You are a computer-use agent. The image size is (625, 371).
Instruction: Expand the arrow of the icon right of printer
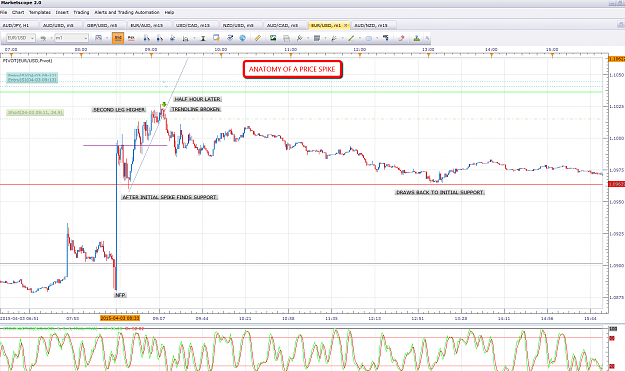coord(308,38)
